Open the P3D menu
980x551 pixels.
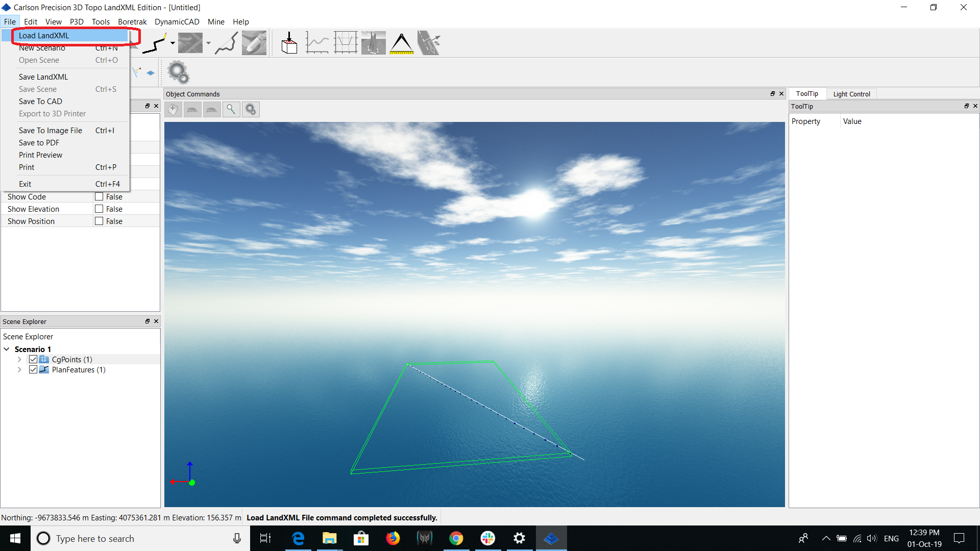tap(77, 21)
